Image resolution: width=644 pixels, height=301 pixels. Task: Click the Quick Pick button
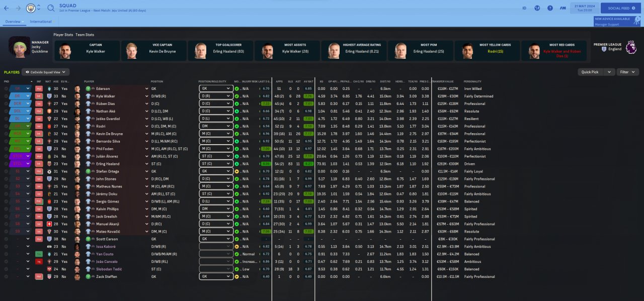click(x=590, y=72)
